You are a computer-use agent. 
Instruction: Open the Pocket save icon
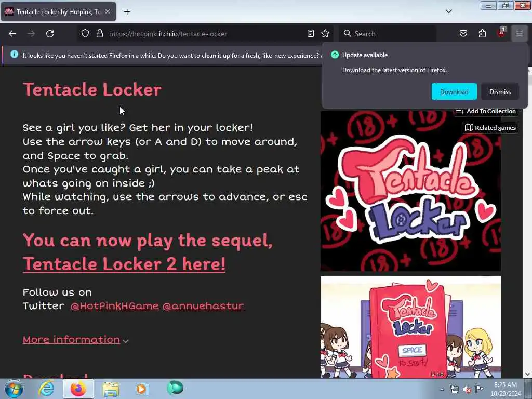[x=463, y=33]
